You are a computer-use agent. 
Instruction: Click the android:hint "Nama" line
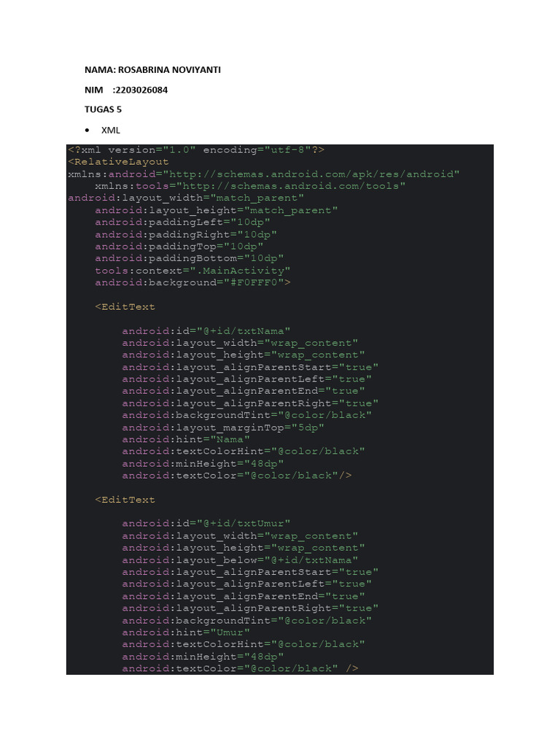point(186,439)
